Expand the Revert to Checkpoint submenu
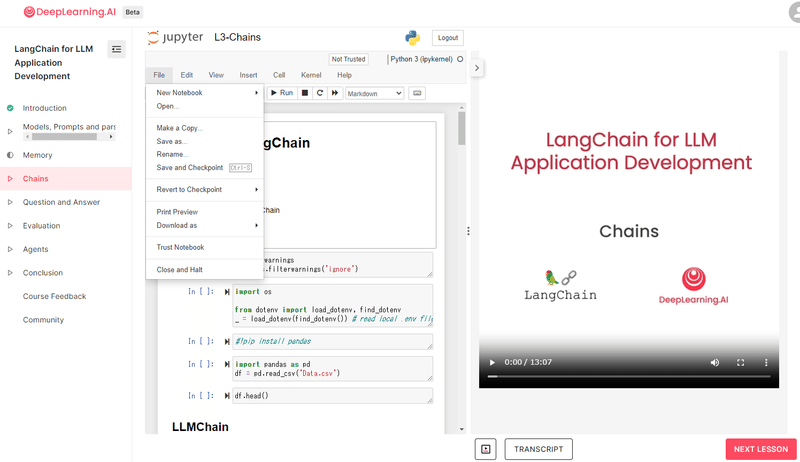The image size is (800, 462). (205, 190)
